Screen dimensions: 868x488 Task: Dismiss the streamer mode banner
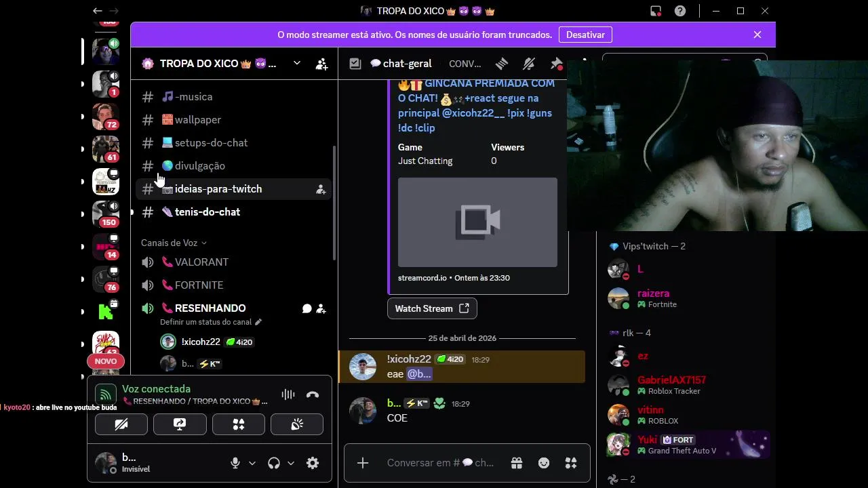tap(757, 35)
